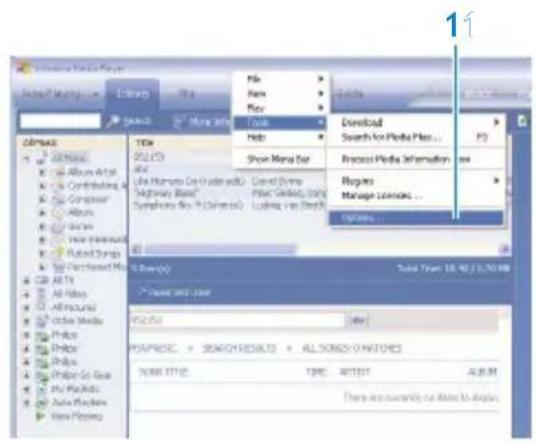Click the Purchased Music cart icon

60,267
